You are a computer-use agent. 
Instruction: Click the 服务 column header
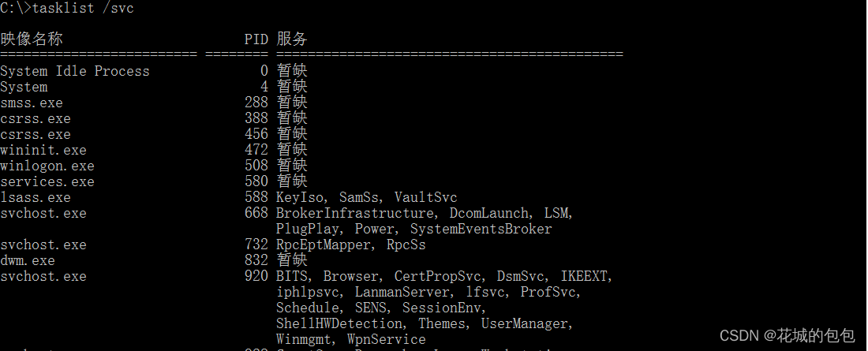point(292,39)
